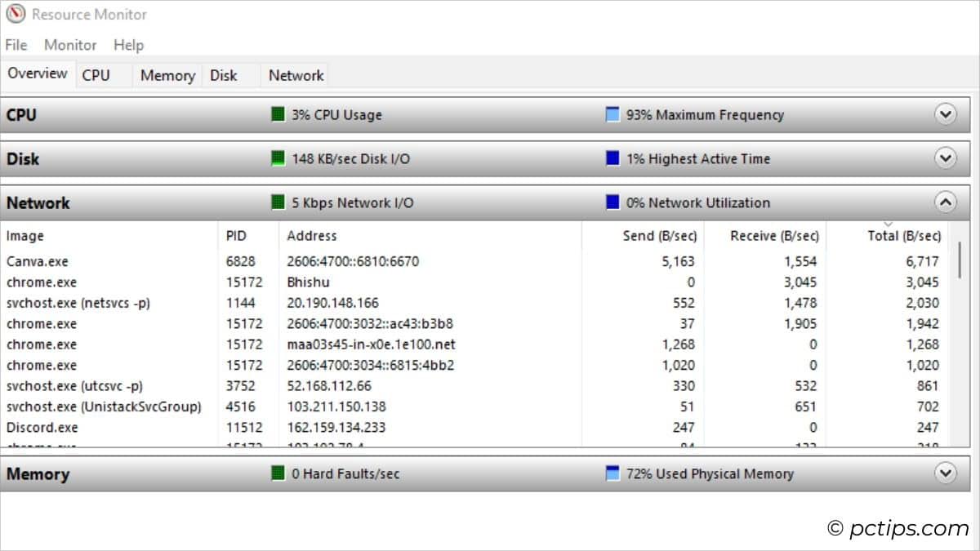
Task: Open the File menu
Action: click(x=15, y=45)
